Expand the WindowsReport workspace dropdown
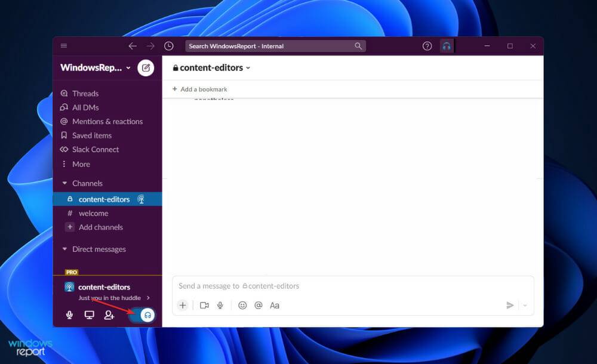The image size is (597, 364). click(x=96, y=68)
